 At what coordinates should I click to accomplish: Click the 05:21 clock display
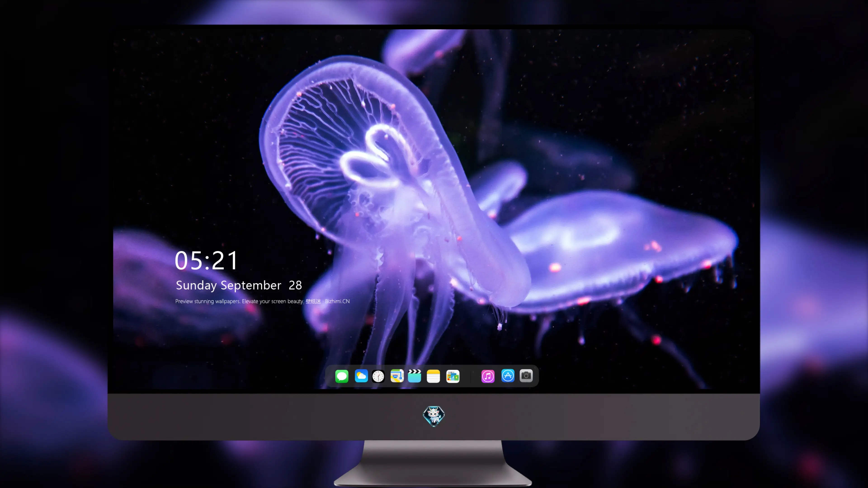(x=206, y=260)
